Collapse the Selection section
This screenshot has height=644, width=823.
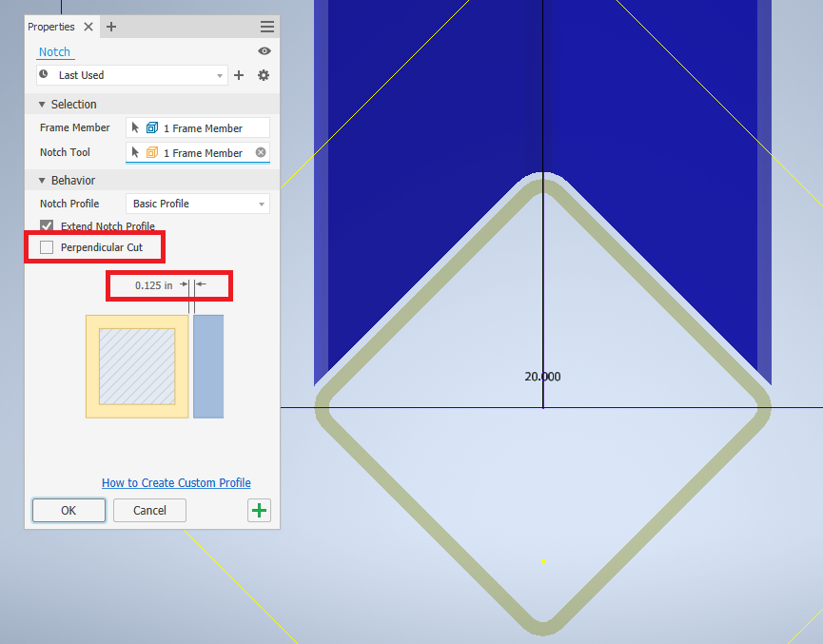pos(41,104)
